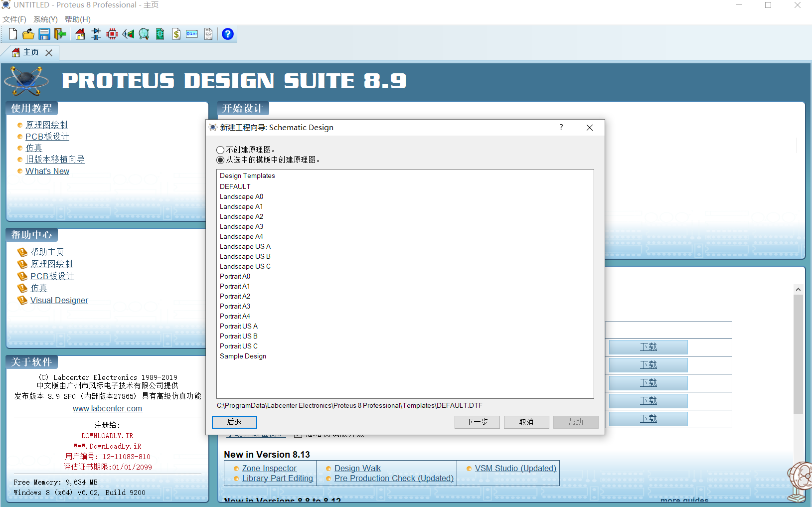Open the PCB板设计 tutorial link under 使用教程
812x507 pixels.
[47, 136]
